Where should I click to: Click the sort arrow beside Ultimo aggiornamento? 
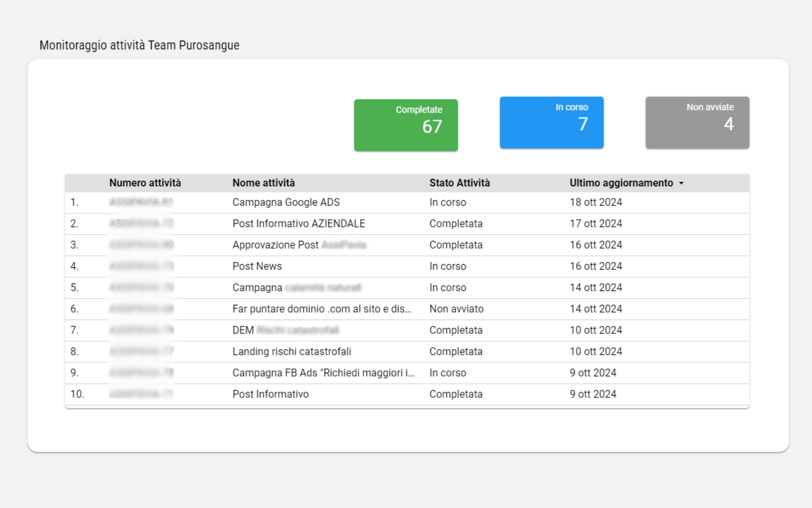click(x=681, y=183)
